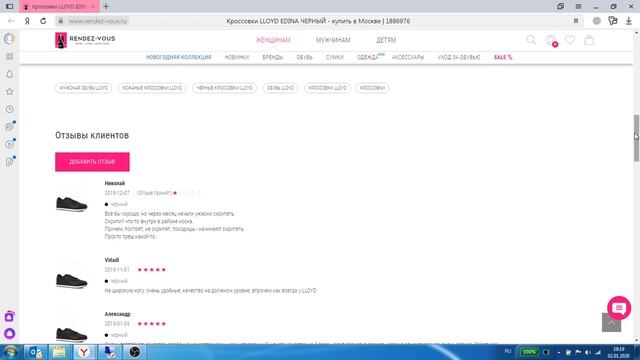Image resolution: width=640 pixels, height=360 pixels.
Task: Click the ДОБАВИТЬ ОТЗЫВ button
Action: coord(92,162)
